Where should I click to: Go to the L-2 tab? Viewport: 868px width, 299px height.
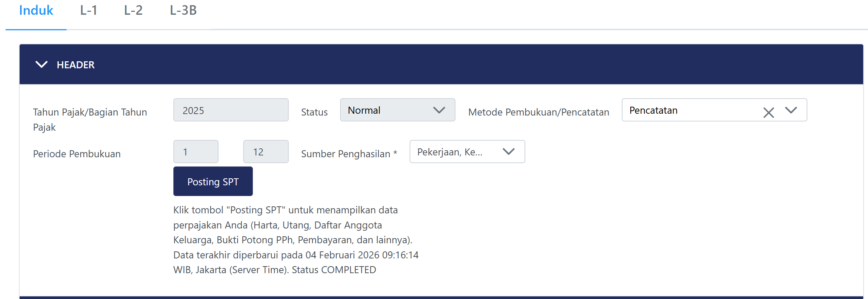pyautogui.click(x=133, y=10)
